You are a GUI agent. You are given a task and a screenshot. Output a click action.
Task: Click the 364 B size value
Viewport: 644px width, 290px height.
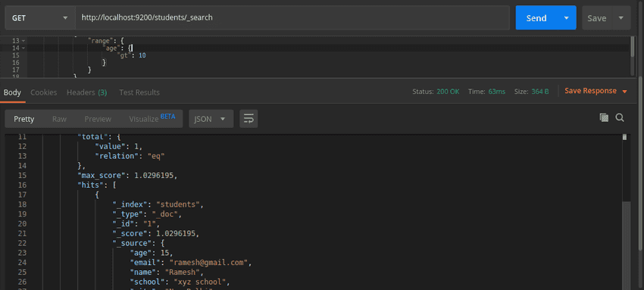pyautogui.click(x=540, y=92)
